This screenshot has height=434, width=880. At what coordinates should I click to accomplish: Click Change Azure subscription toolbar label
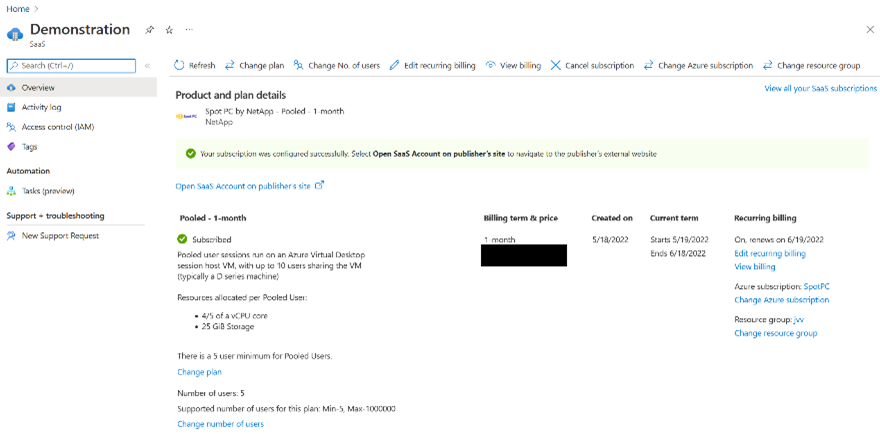click(705, 66)
